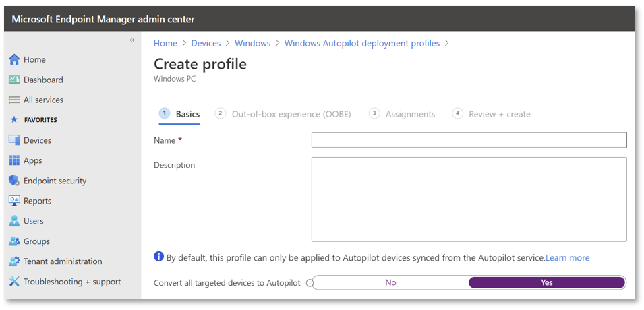Select Apps in the sidebar favorites
This screenshot has height=310, width=644.
(x=33, y=160)
